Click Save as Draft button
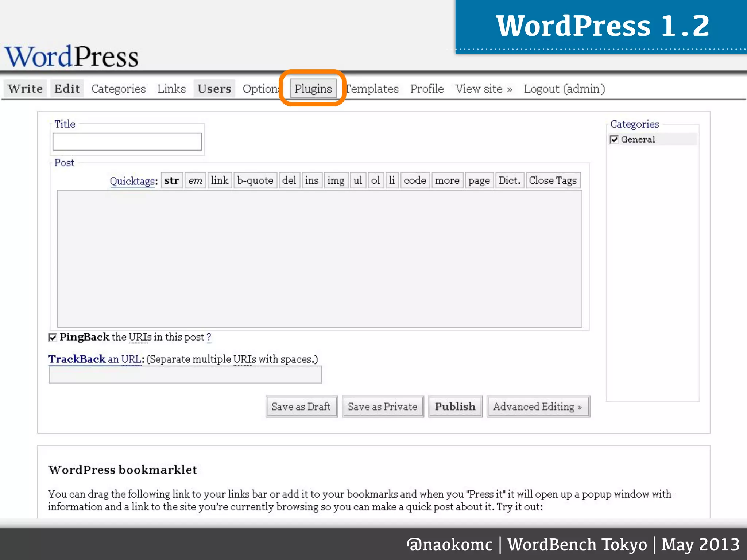747x560 pixels. pos(301,407)
